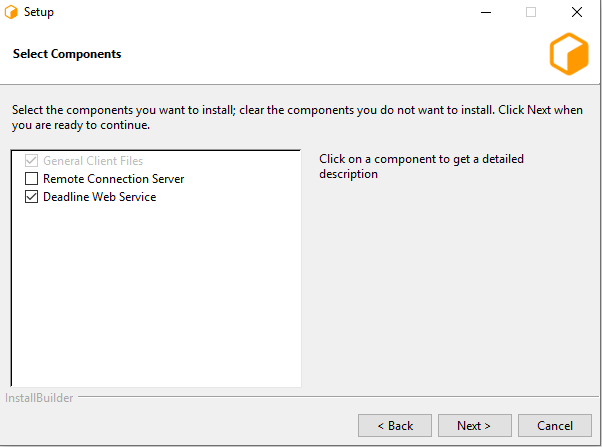The height and width of the screenshot is (447, 602).
Task: Click the Setup title text
Action: tap(39, 13)
